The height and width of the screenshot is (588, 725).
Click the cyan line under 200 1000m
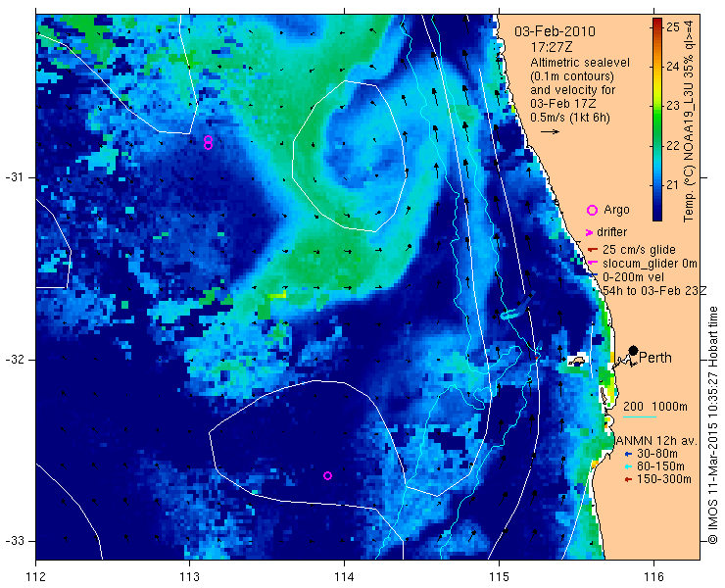640,417
